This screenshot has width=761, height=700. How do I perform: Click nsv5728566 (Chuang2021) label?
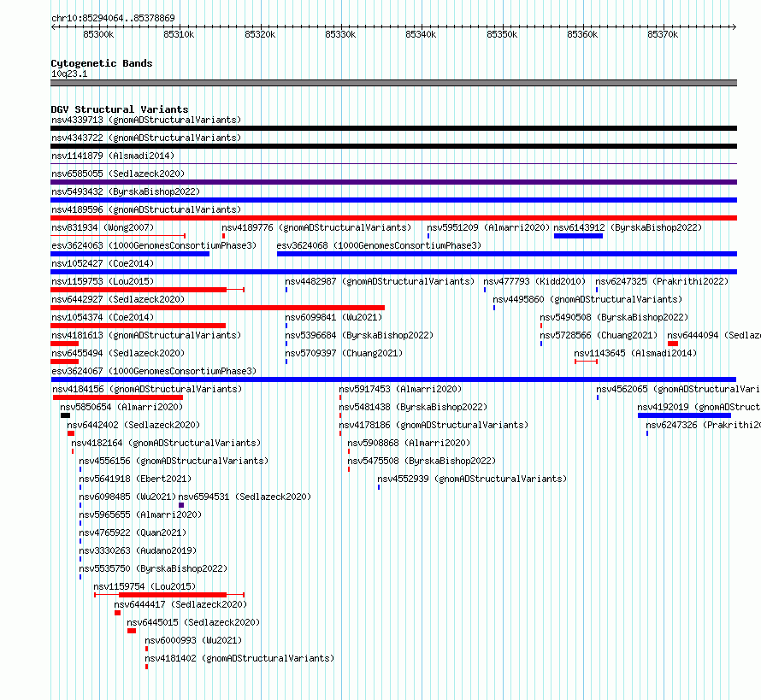coord(599,335)
